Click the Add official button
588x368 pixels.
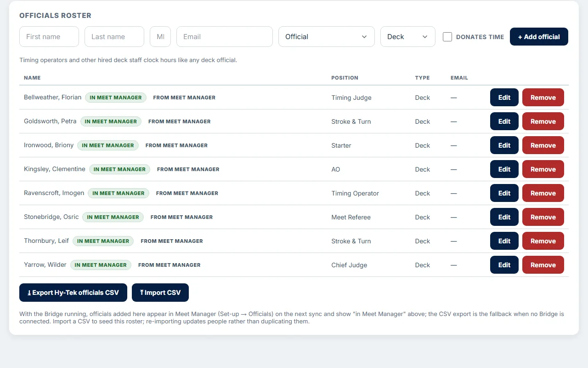(539, 37)
